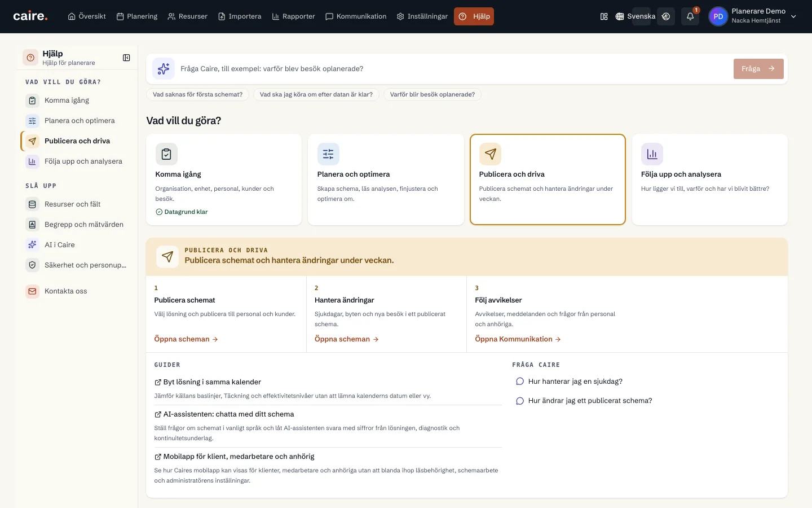Click the bar chart icon on the Följa upp och analysera card

tap(652, 154)
